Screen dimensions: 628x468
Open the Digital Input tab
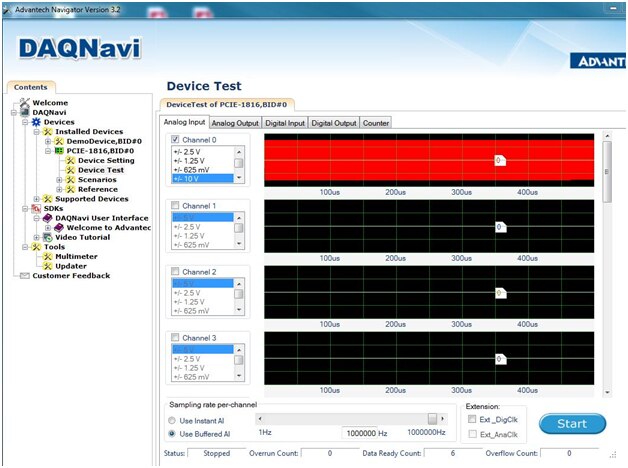[x=285, y=123]
